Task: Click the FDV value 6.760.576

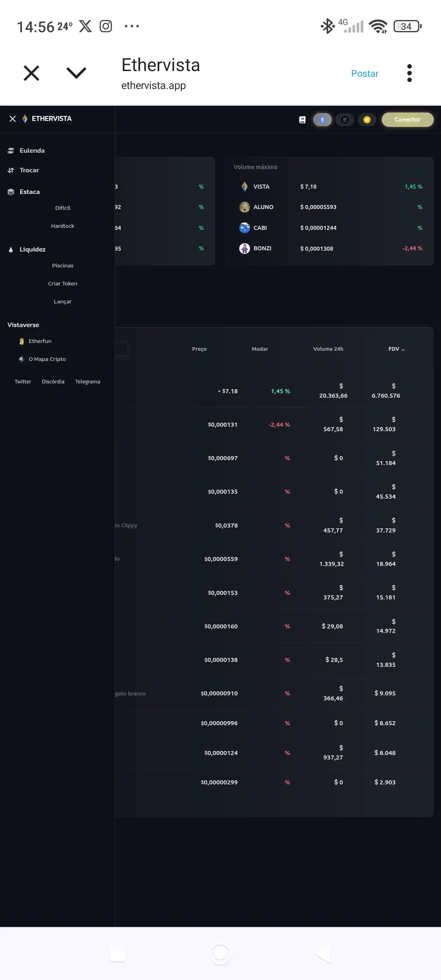Action: (x=386, y=396)
